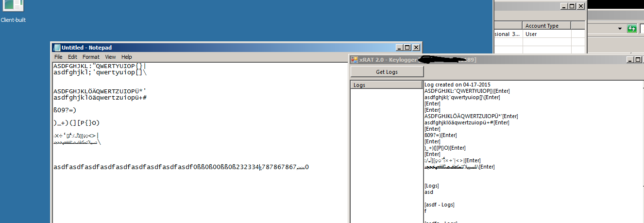Click the ASDFGHJKLÖÄQWERTZUIOPÜ*'[Enter] log line
644x223 pixels.
[471, 116]
